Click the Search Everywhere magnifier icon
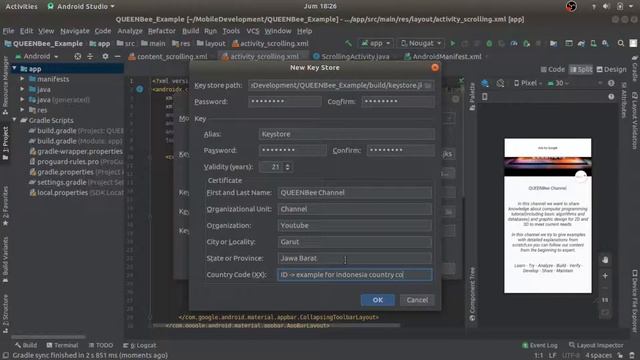The width and height of the screenshot is (640, 360). point(621,43)
